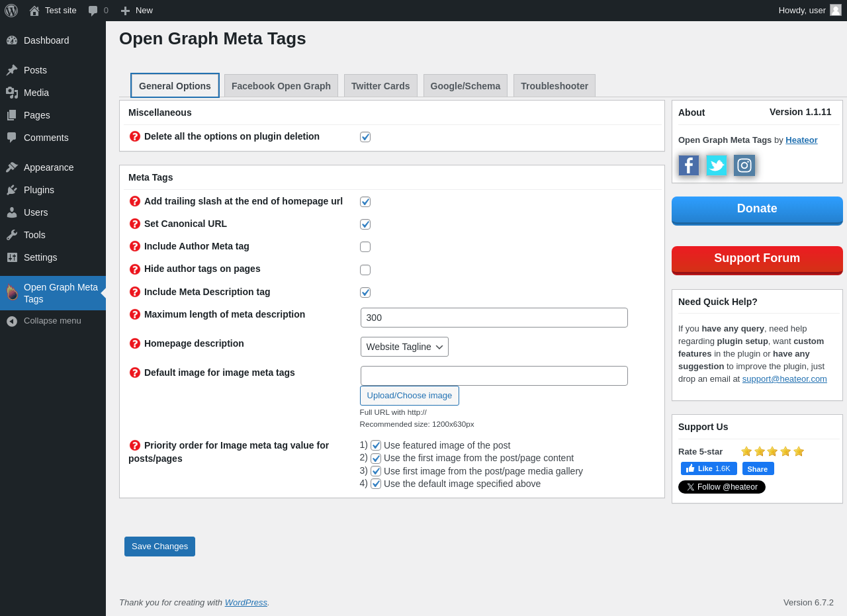The height and width of the screenshot is (616, 847).
Task: Open Heateor Facebook page icon
Action: (689, 165)
